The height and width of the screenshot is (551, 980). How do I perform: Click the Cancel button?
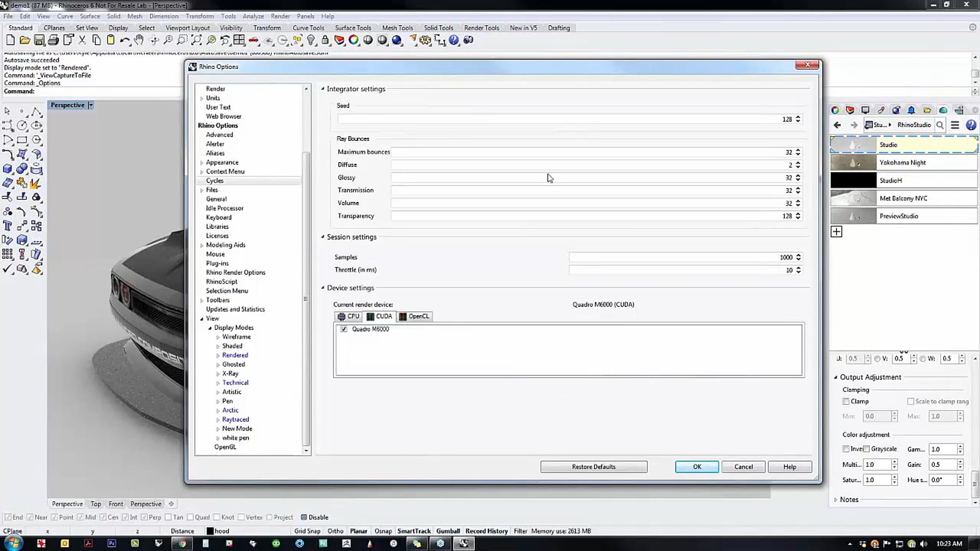coord(743,467)
